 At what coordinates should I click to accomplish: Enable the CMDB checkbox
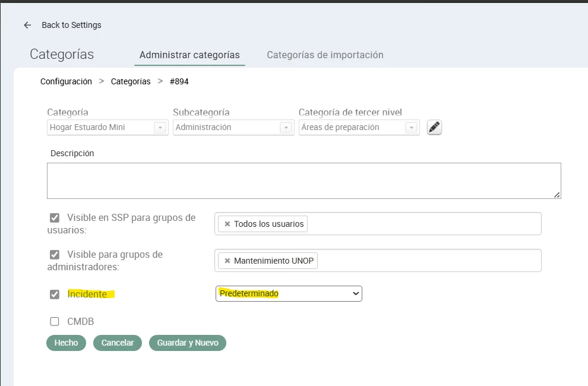[55, 322]
